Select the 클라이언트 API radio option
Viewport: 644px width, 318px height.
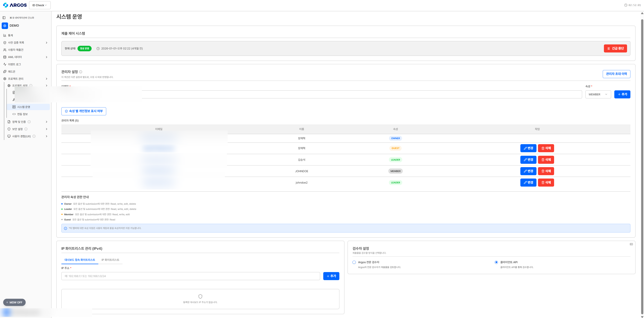pyautogui.click(x=496, y=262)
